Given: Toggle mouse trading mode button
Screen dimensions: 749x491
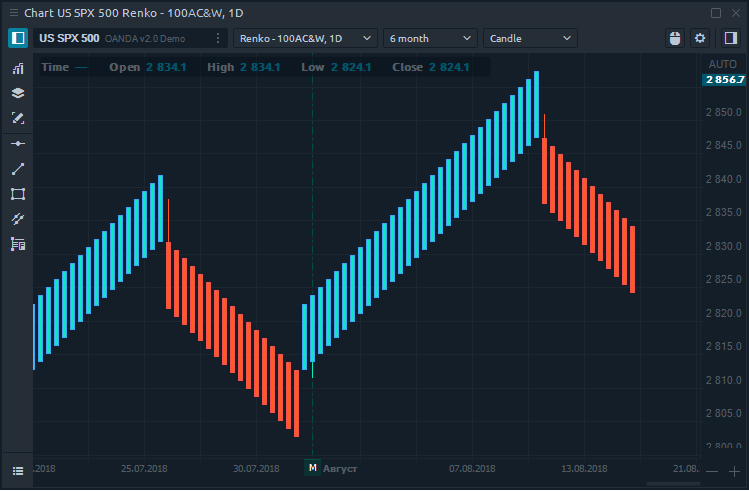Looking at the screenshot, I should (674, 38).
